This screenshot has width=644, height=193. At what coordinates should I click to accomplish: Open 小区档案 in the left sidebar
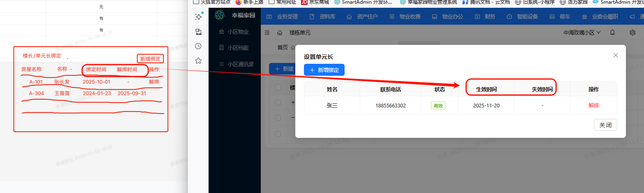234,48
